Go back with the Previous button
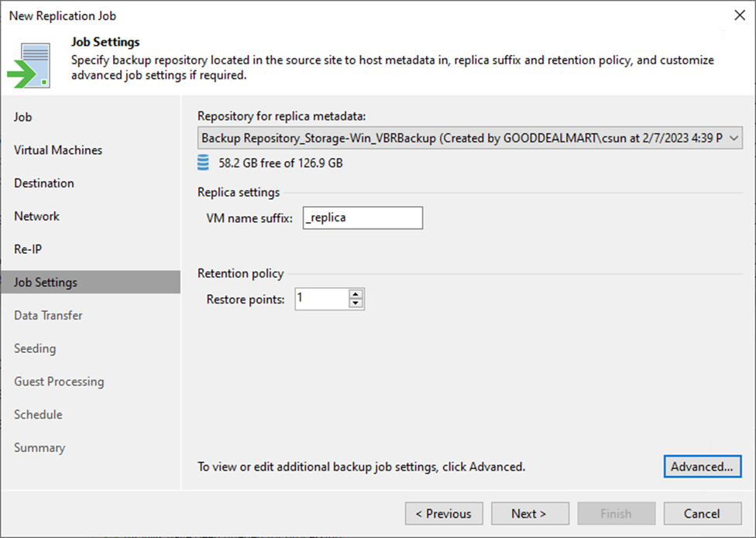The height and width of the screenshot is (538, 756). click(444, 513)
